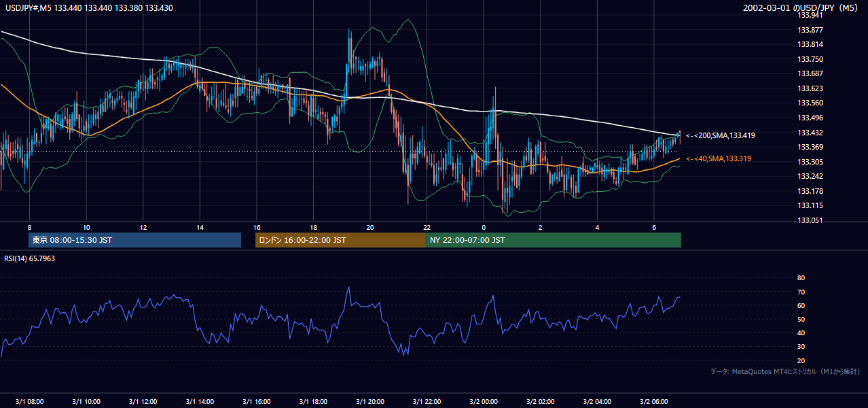Click the 3/1 08:00 time label
Image resolution: width=868 pixels, height=408 pixels.
point(29,401)
